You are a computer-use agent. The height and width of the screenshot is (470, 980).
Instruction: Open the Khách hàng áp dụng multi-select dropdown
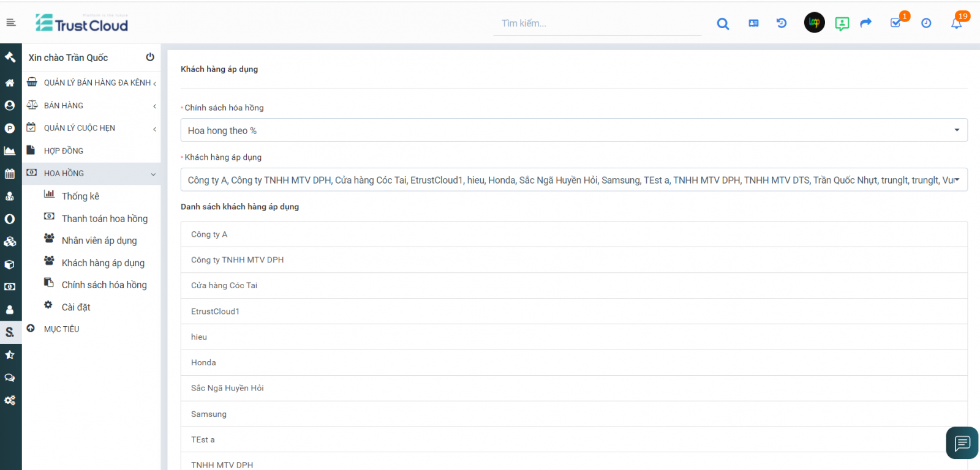click(x=574, y=180)
